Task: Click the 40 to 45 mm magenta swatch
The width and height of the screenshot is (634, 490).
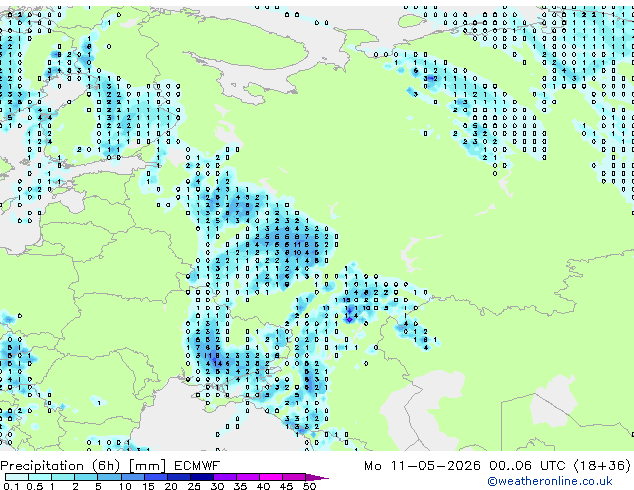Action: (271, 477)
